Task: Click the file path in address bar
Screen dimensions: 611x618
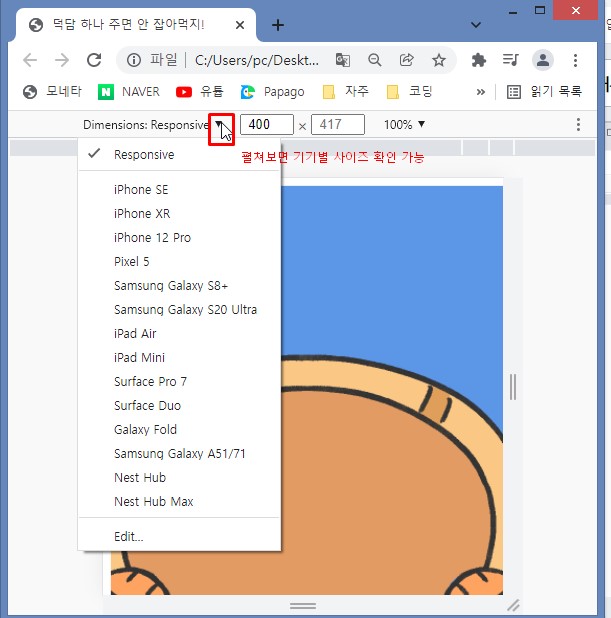Action: click(x=257, y=60)
